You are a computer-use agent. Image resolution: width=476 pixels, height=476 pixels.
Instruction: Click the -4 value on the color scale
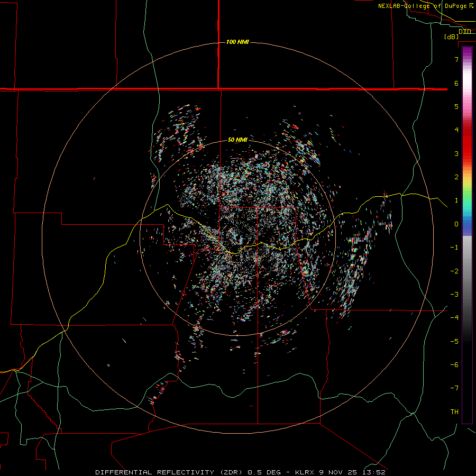(454, 317)
